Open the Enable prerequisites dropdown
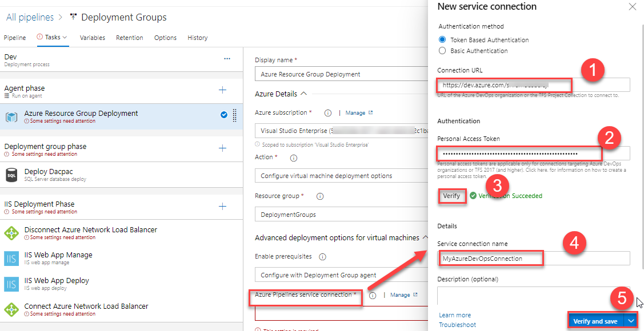Image resolution: width=644 pixels, height=331 pixels. click(341, 275)
